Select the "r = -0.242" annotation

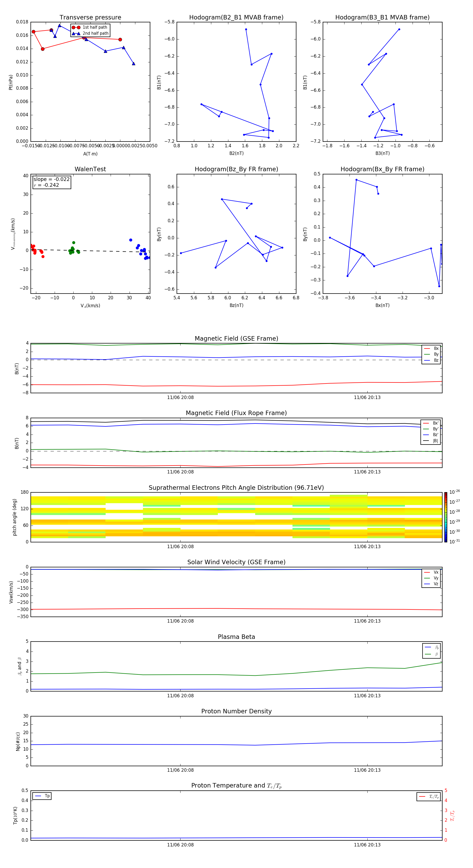47,185
